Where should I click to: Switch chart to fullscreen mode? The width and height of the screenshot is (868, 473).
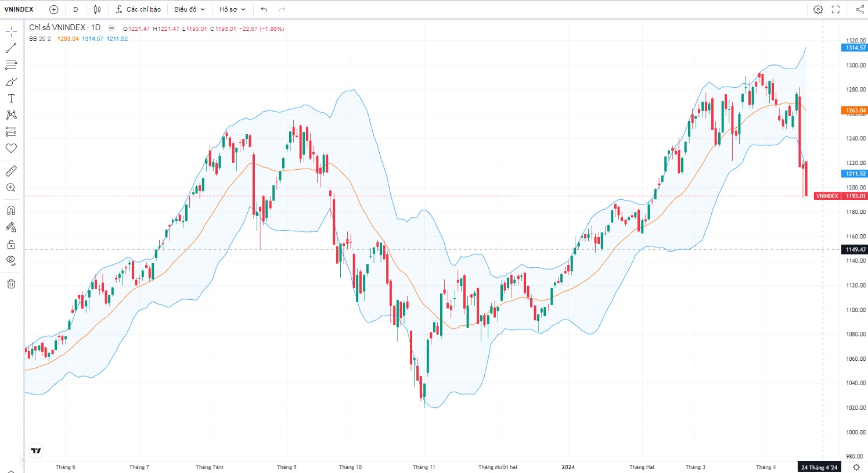tap(836, 9)
